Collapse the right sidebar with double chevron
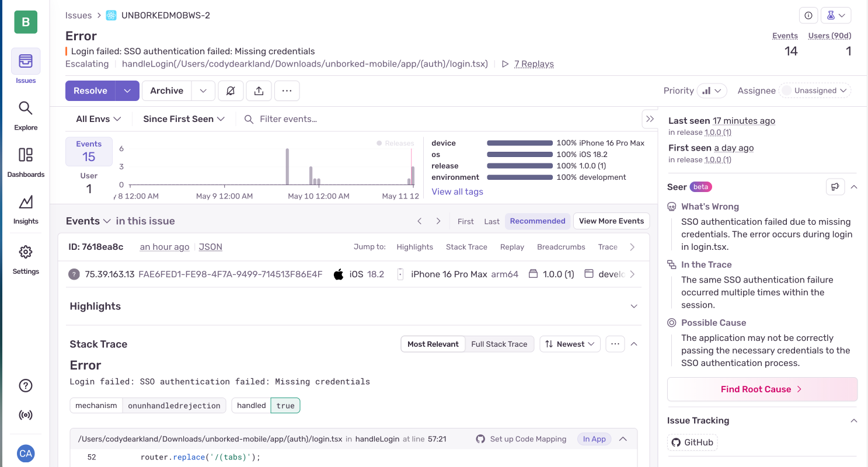This screenshot has height=467, width=868. pyautogui.click(x=650, y=119)
